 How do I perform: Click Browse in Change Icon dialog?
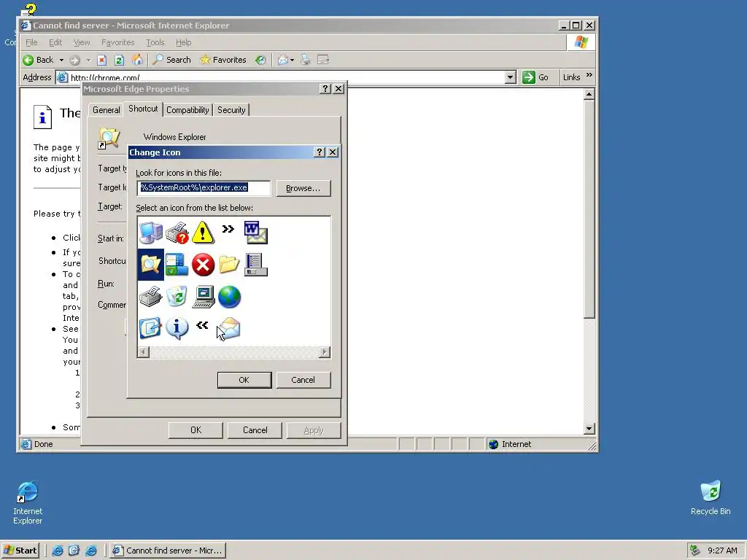point(303,188)
